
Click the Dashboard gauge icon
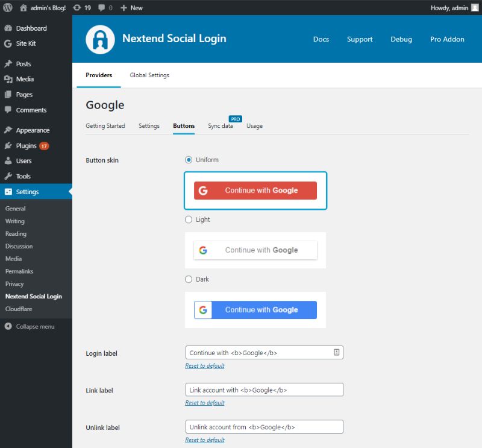(8, 28)
